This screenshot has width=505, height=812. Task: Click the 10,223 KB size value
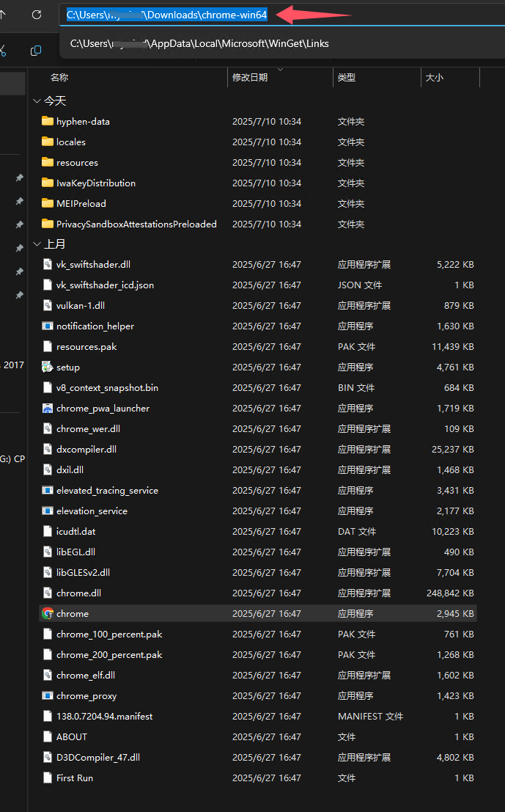453,532
